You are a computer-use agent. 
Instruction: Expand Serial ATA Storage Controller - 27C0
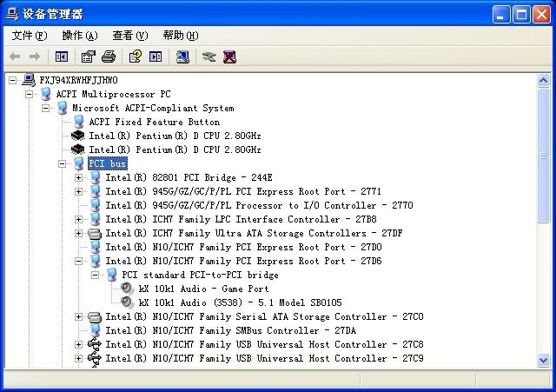[x=79, y=316]
